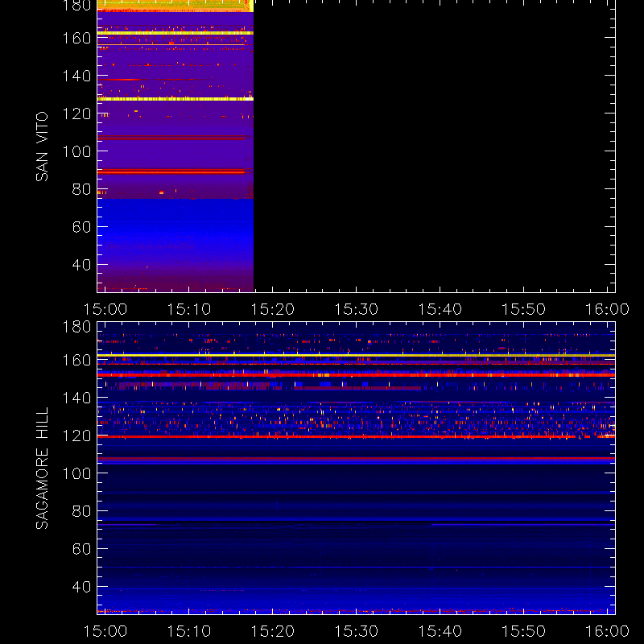Screen dimensions: 644x644
Task: Click the red 152 MHz band in Sagamore Hill
Action: (x=356, y=375)
